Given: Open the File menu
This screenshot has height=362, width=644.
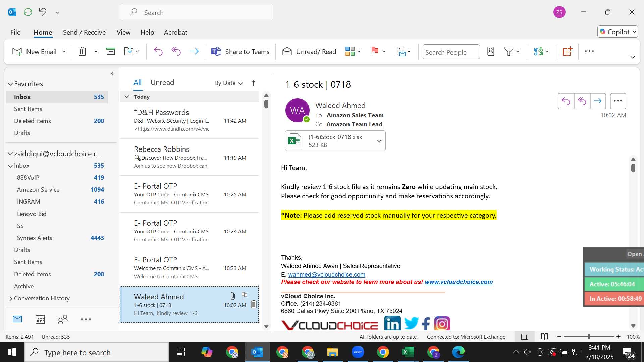Looking at the screenshot, I should coord(15,32).
